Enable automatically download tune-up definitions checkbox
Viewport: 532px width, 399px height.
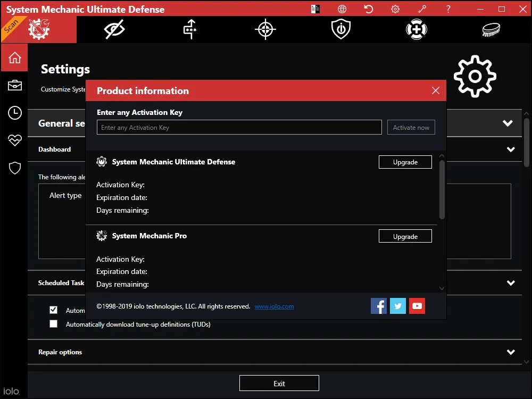pos(53,323)
